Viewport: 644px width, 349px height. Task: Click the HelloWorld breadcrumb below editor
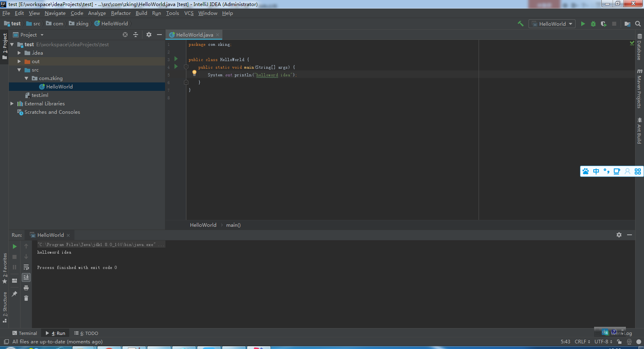(203, 225)
